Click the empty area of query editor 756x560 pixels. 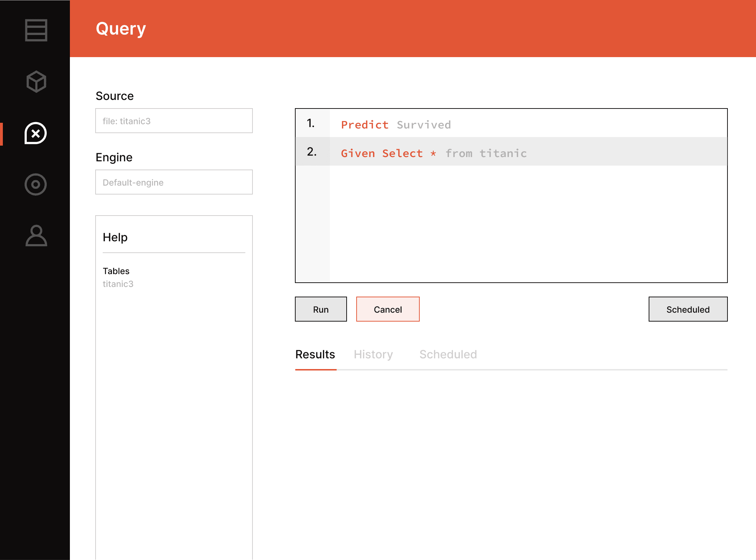[x=528, y=225]
